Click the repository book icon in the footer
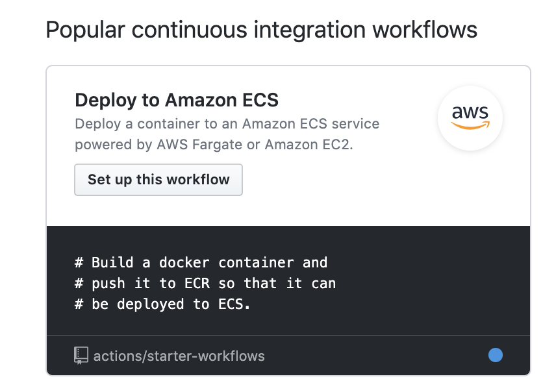Image resolution: width=543 pixels, height=392 pixels. [x=81, y=355]
